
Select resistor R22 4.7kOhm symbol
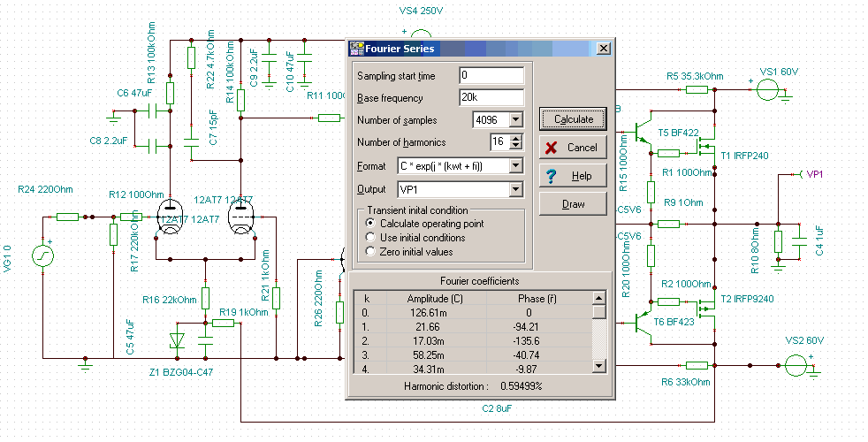pyautogui.click(x=191, y=57)
